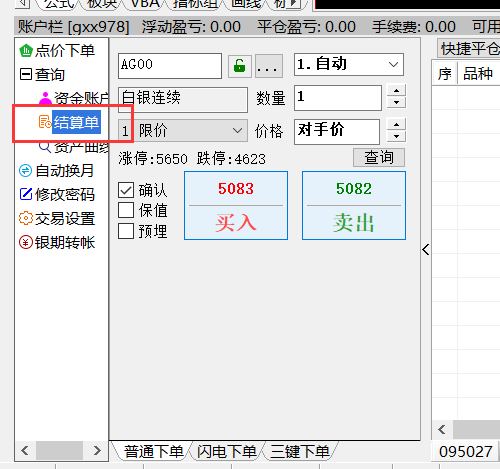Image resolution: width=500 pixels, height=469 pixels.
Task: Open the 1. 自动 dropdown
Action: click(x=349, y=64)
